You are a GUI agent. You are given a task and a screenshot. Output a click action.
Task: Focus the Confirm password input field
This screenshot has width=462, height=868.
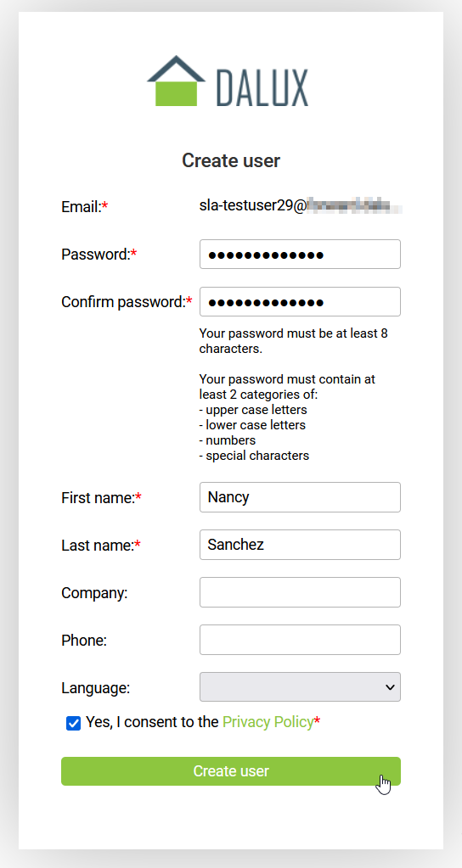pos(300,302)
